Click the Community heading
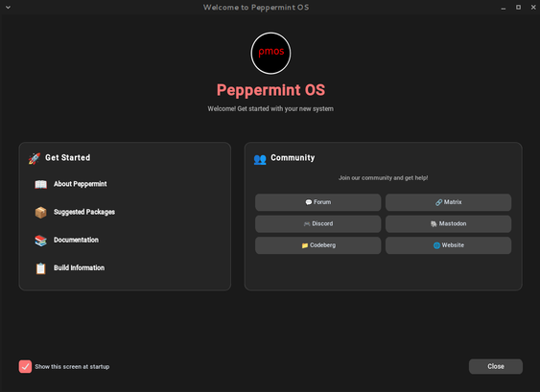Viewport: 540px width, 392px height. click(x=293, y=157)
